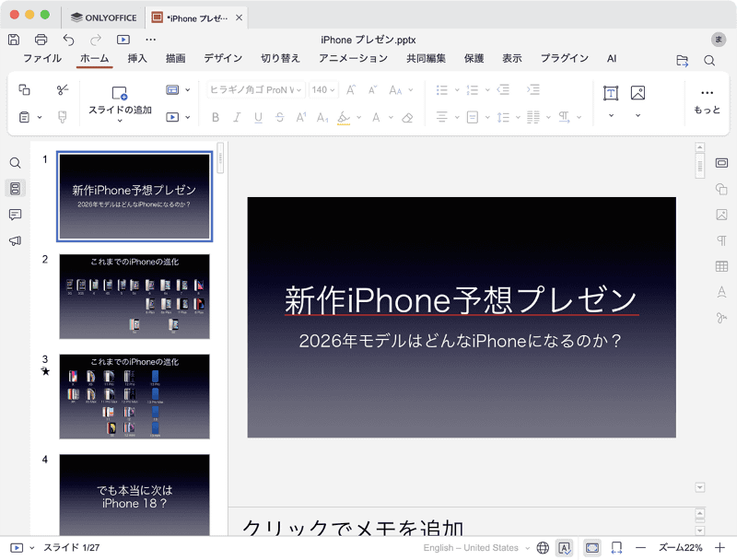Apply the yellow highlight color
This screenshot has width=737, height=560.
pos(344,118)
